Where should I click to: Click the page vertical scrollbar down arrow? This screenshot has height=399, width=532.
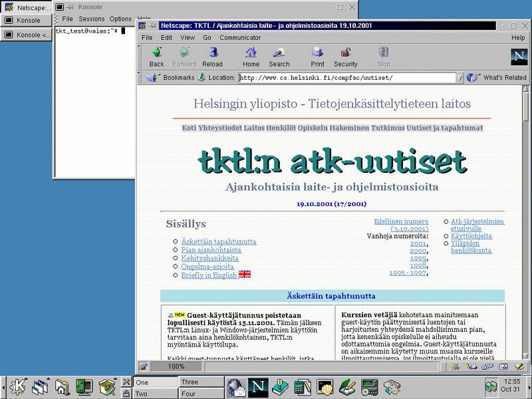pyautogui.click(x=526, y=355)
